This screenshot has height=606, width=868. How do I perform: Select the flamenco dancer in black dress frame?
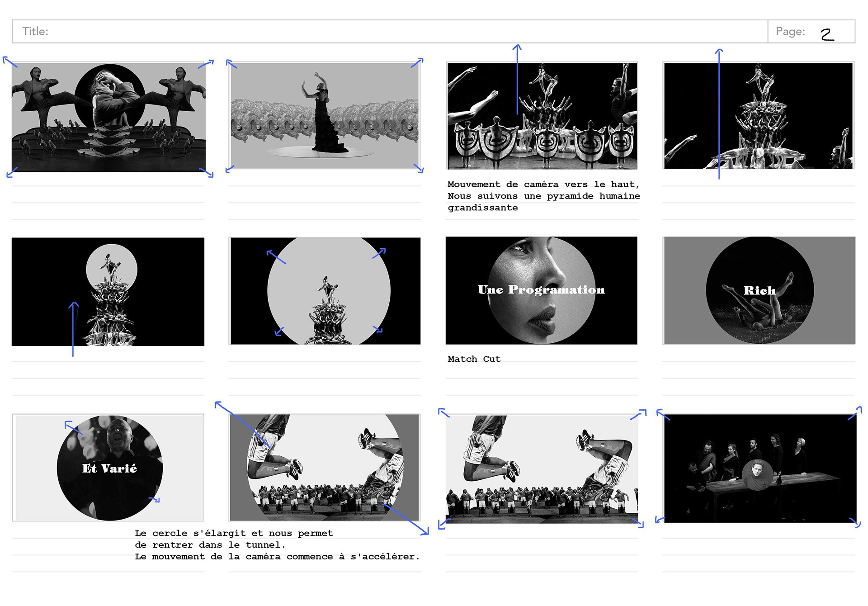325,116
